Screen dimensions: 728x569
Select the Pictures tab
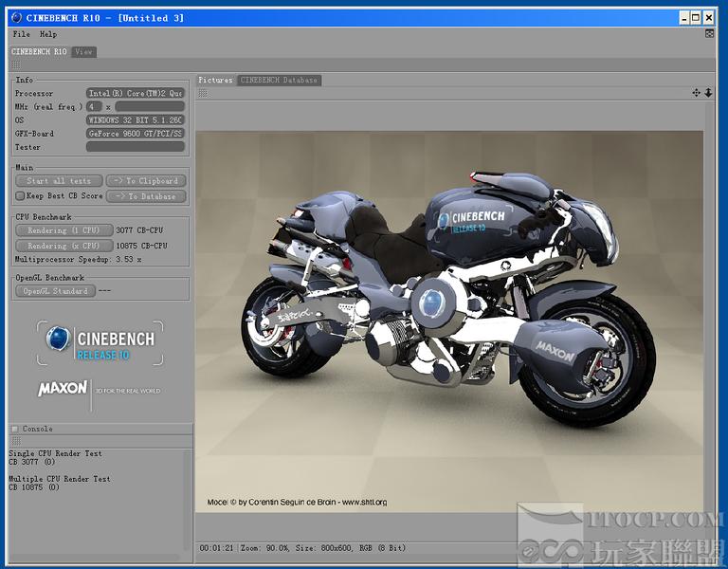coord(215,80)
